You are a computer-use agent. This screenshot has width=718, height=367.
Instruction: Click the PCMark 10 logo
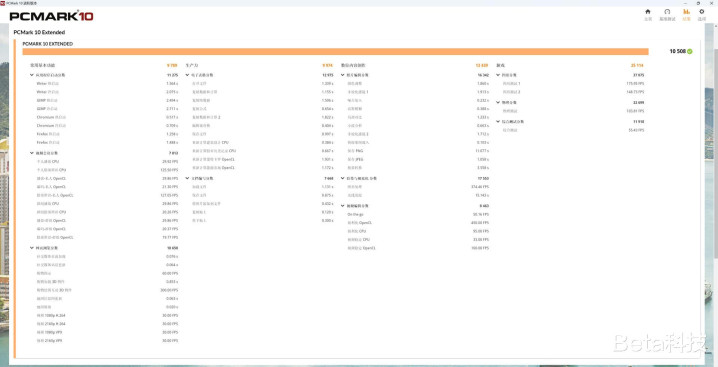(51, 16)
